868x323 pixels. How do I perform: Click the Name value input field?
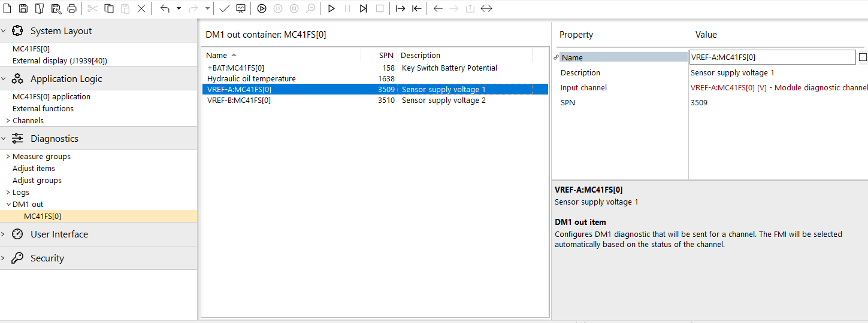(773, 57)
